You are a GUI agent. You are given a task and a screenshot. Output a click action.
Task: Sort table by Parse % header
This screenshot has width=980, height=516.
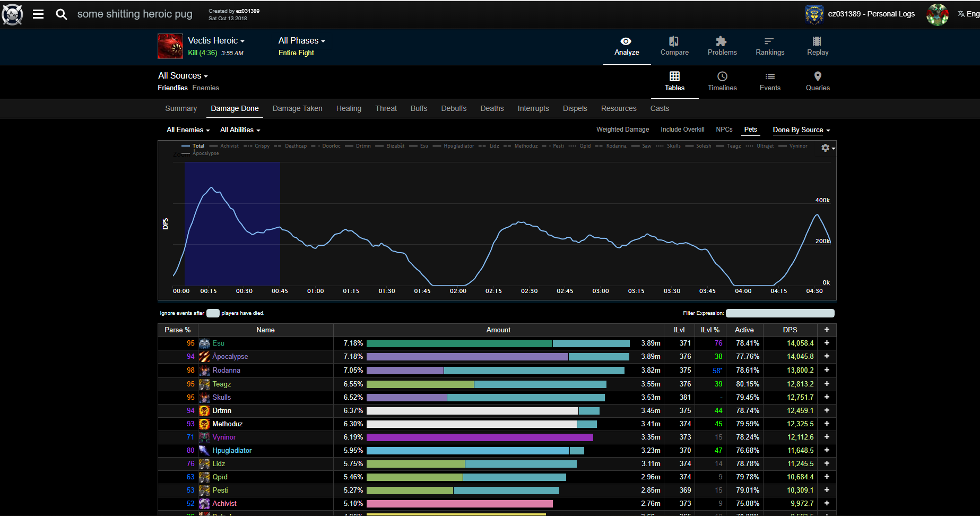178,330
